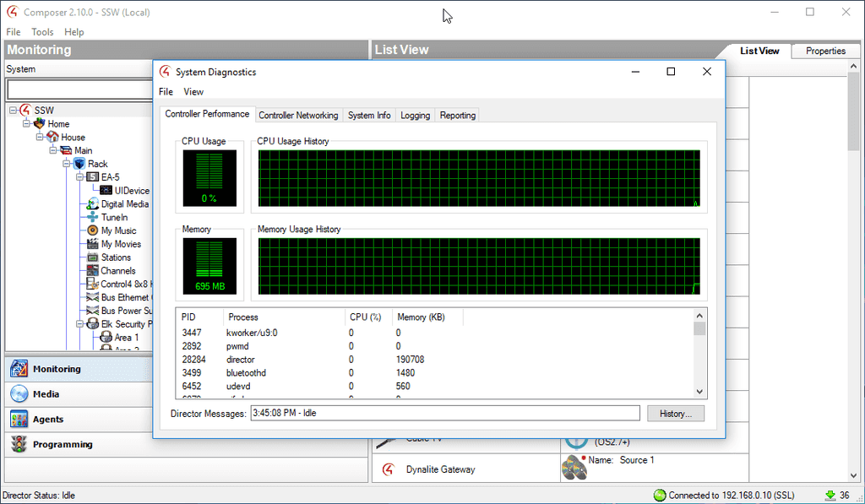
Task: Open the View menu in System Diagnostics
Action: [193, 92]
